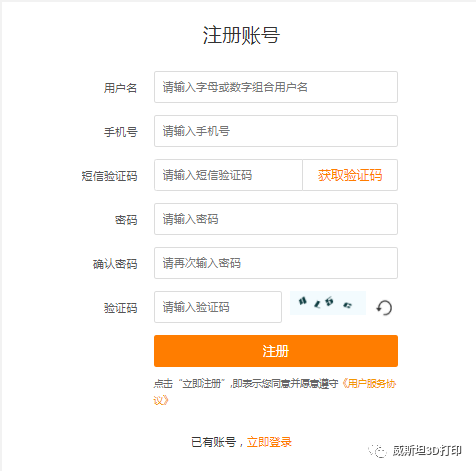This screenshot has width=476, height=471.
Task: Focus the 请输入密码 password field
Action: (x=276, y=219)
